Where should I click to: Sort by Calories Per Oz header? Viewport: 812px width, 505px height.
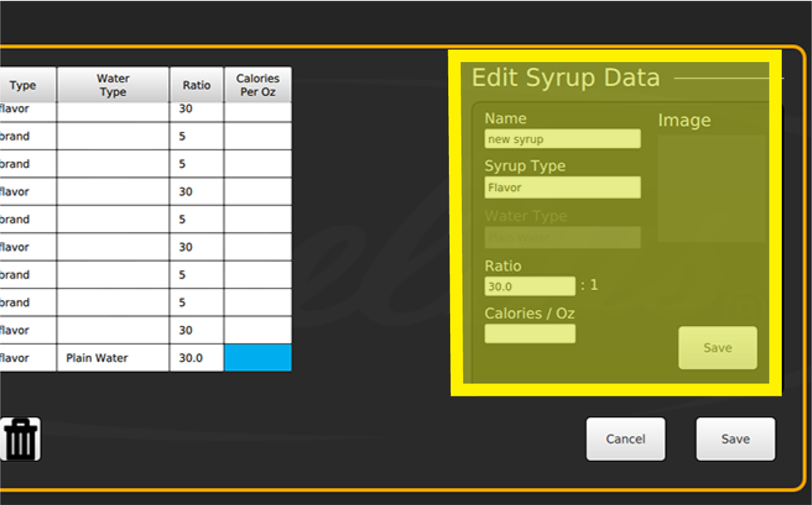[x=258, y=85]
